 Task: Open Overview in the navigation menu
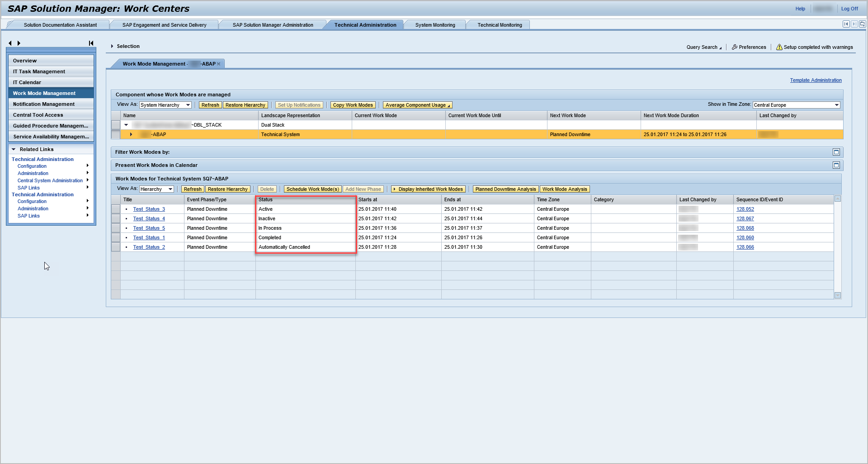(x=51, y=61)
